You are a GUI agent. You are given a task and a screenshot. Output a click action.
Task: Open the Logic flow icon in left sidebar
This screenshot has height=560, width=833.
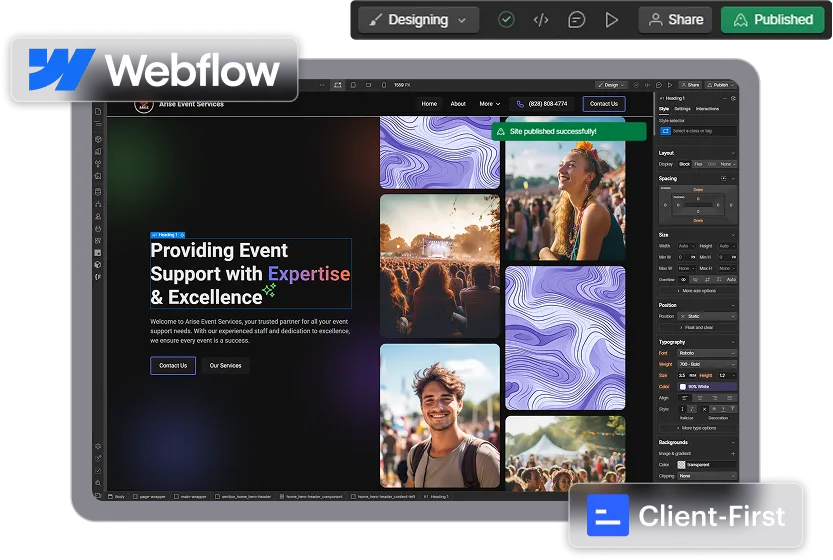tap(98, 204)
